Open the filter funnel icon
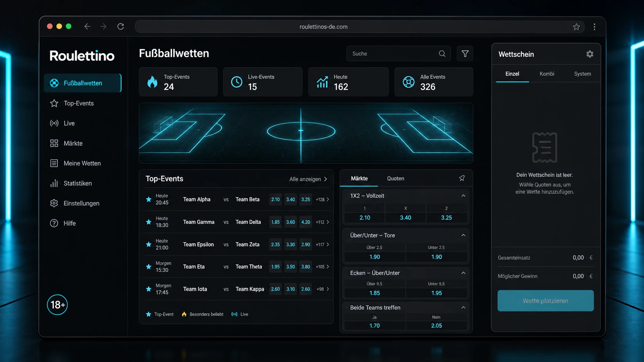 click(x=465, y=54)
